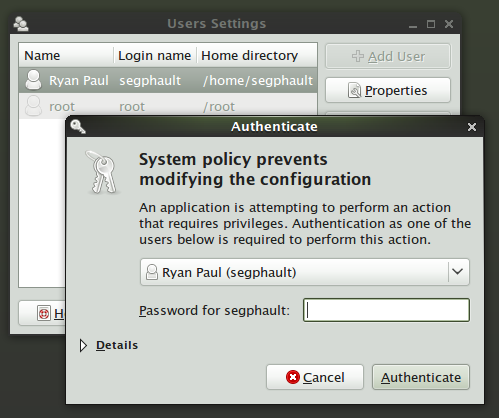
Task: Open the Ryan Paul (segphault) user dropdown
Action: 305,272
